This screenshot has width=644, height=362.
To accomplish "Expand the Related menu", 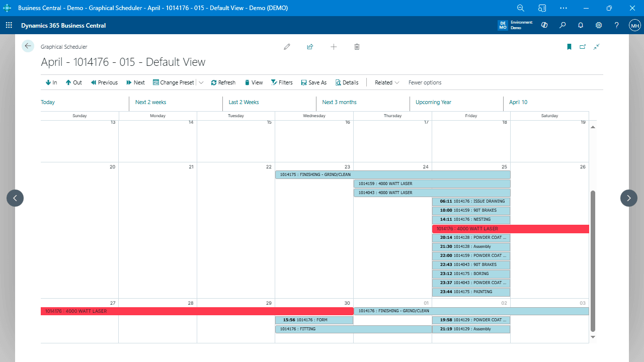I will coord(387,82).
